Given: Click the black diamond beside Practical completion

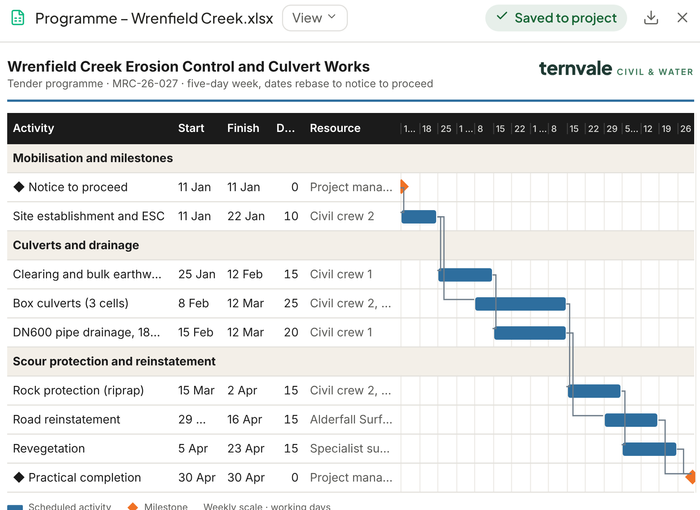Looking at the screenshot, I should (19, 477).
